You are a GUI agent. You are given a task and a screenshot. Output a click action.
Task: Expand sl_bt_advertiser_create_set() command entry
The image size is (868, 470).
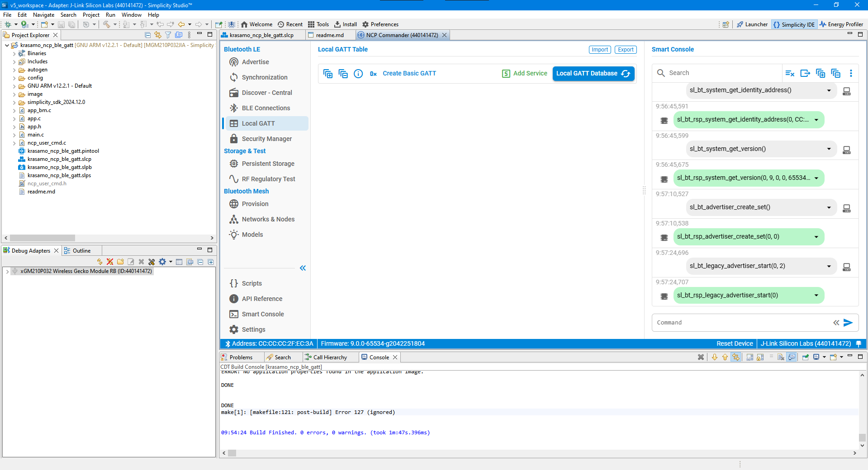point(829,207)
